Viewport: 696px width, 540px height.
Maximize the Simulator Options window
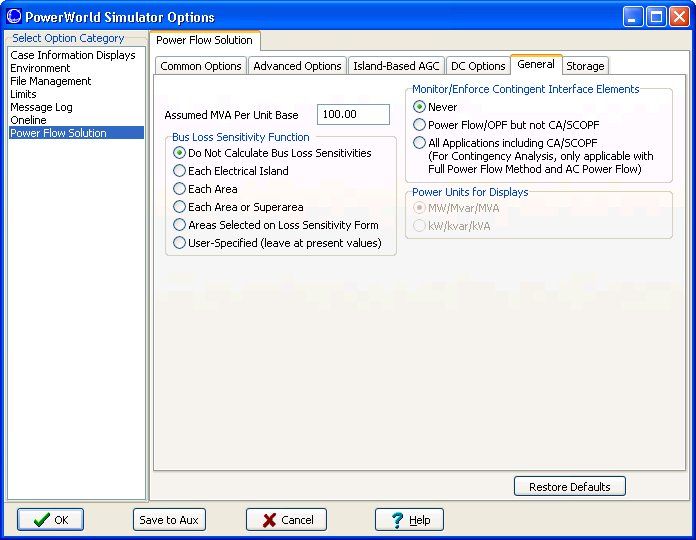(x=656, y=17)
